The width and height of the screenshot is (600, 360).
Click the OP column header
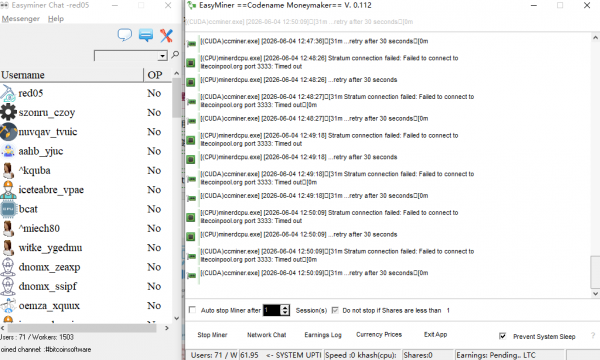coord(157,75)
